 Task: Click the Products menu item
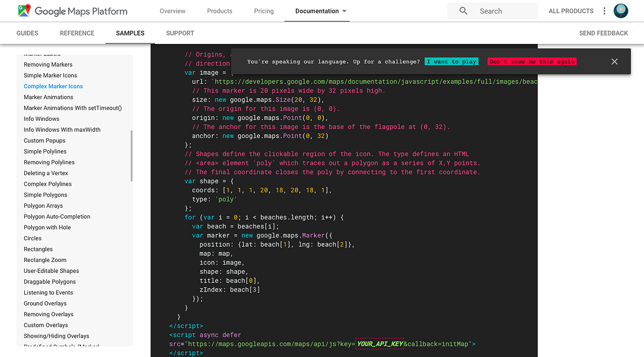[x=219, y=10]
